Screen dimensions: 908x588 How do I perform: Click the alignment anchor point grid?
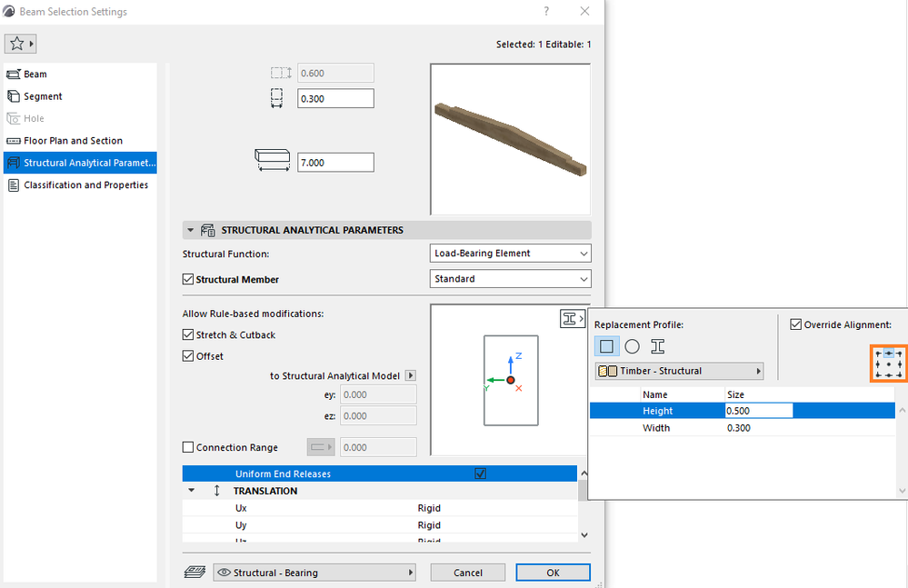click(x=889, y=364)
